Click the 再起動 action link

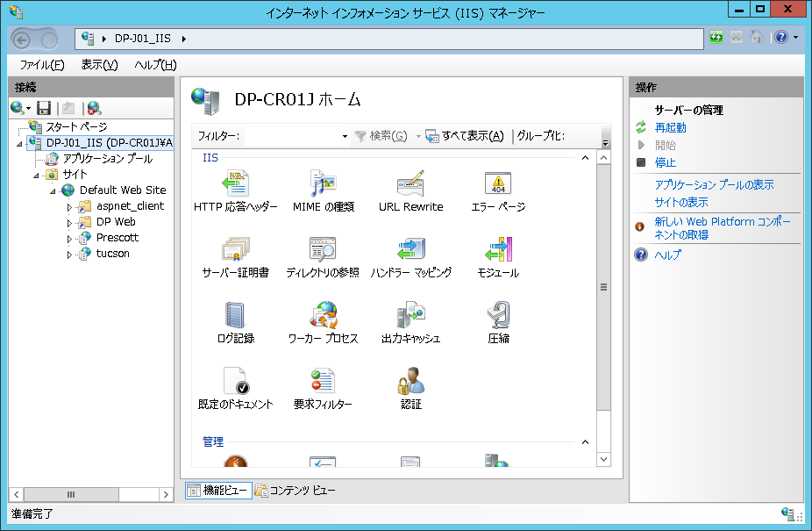pyautogui.click(x=670, y=127)
